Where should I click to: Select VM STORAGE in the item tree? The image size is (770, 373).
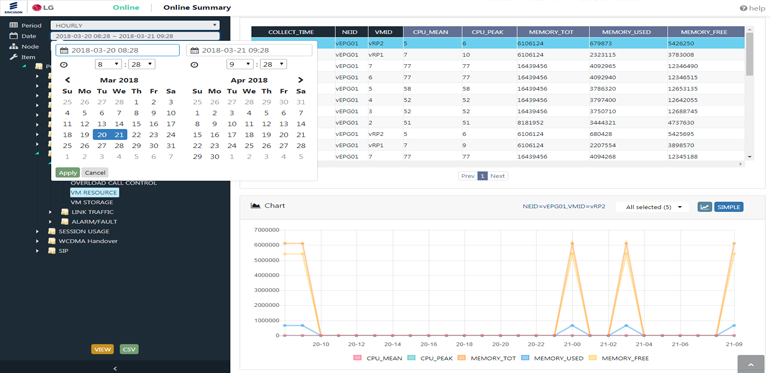click(x=92, y=202)
